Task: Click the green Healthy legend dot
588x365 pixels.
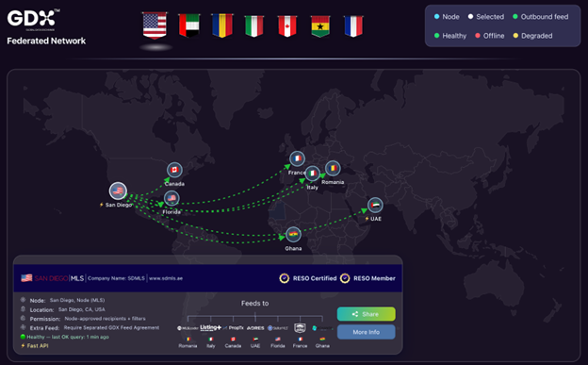Action: 437,36
